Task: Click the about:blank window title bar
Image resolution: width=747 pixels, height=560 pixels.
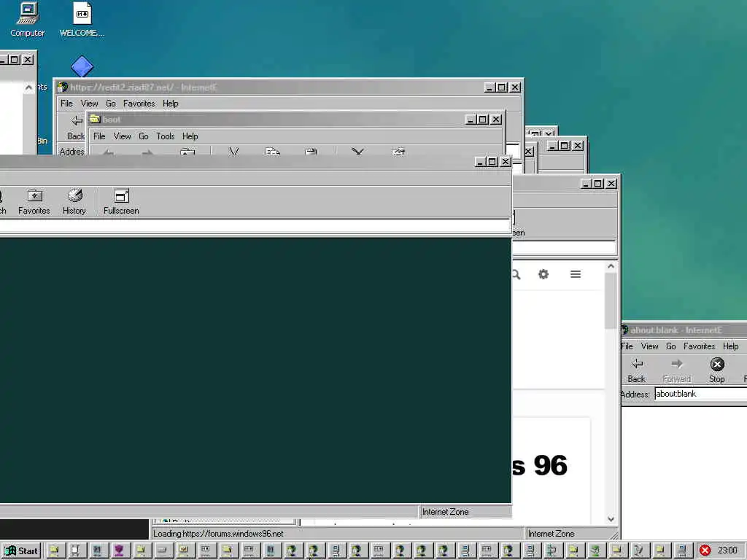Action: tap(684, 330)
